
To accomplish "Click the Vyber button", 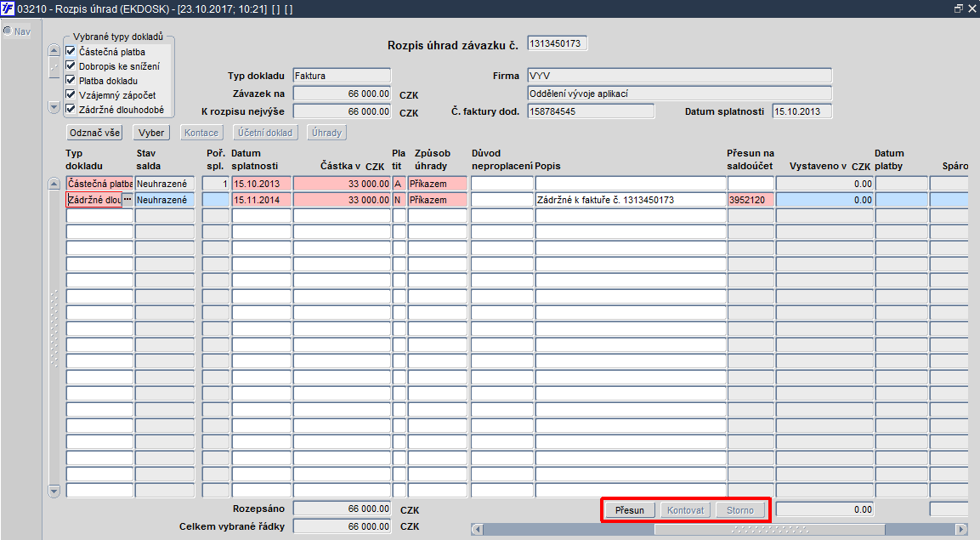I will pos(151,133).
